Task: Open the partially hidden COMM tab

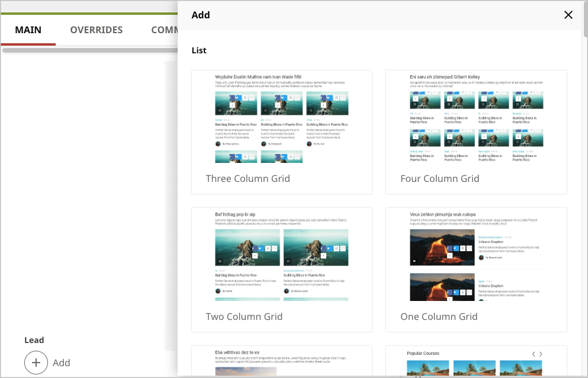Action: [x=164, y=30]
